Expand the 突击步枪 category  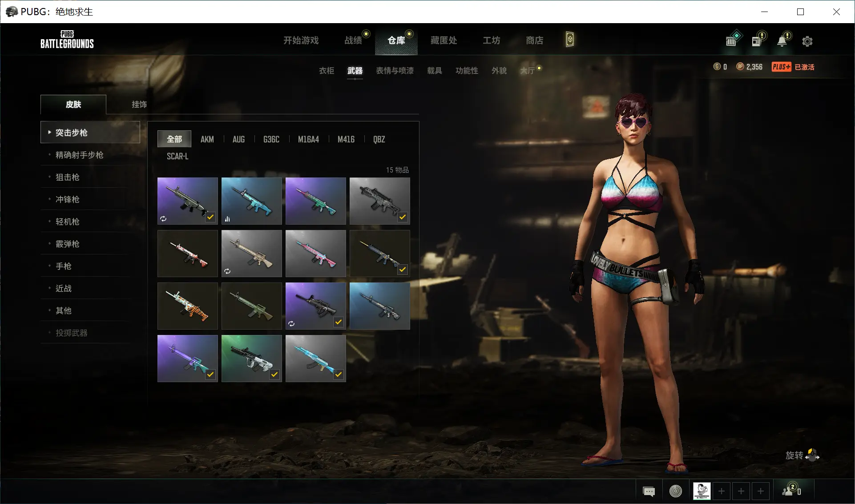click(x=90, y=133)
